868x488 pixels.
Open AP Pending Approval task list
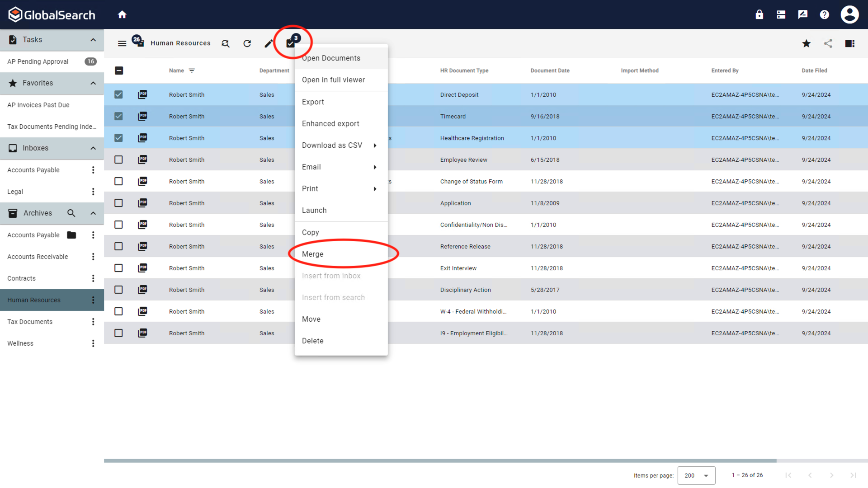pos(38,61)
